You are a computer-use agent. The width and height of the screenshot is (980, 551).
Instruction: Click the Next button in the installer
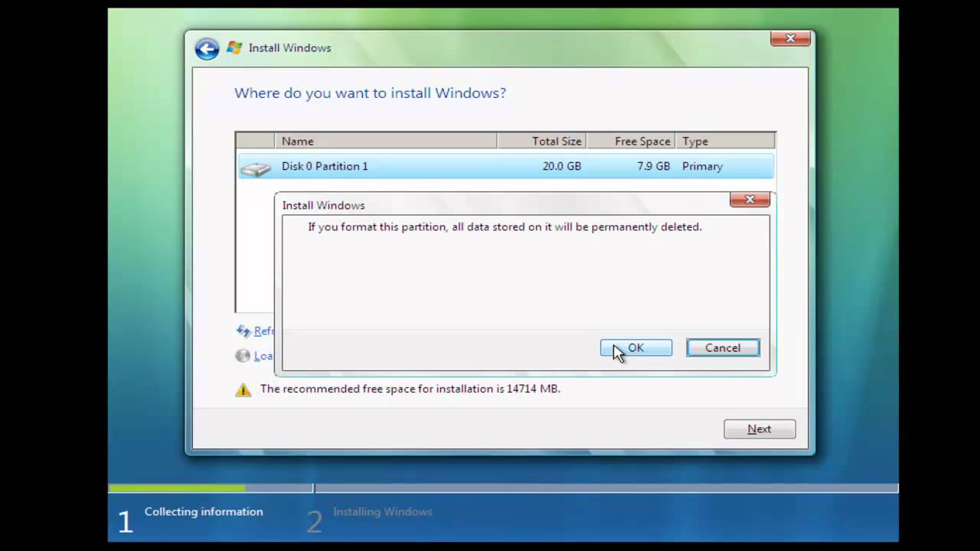pos(759,429)
